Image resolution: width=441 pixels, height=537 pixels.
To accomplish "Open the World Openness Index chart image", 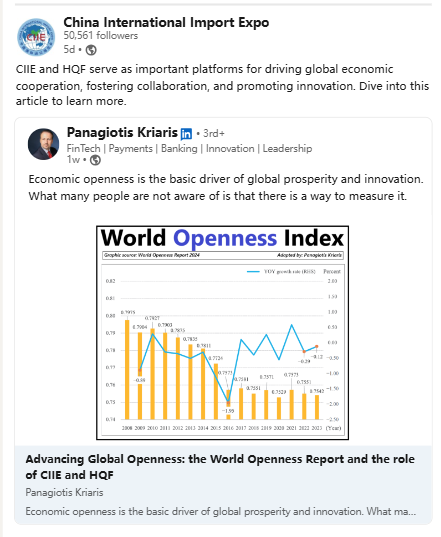I will click(223, 333).
